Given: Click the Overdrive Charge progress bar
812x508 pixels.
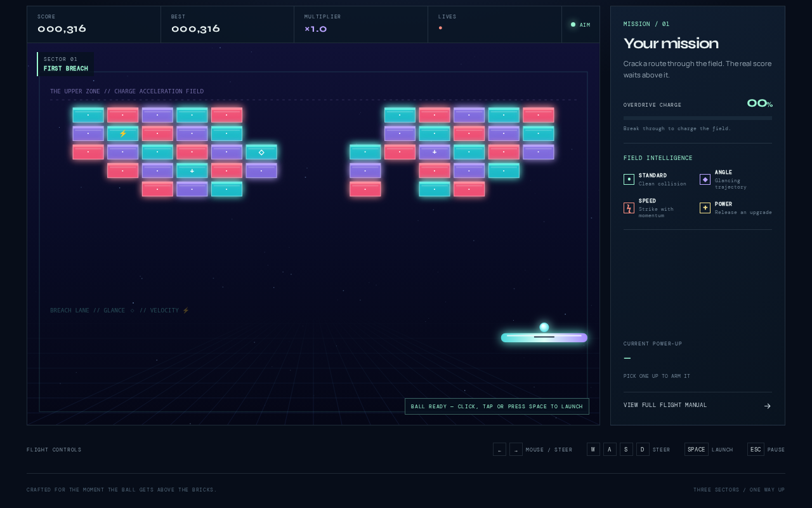Looking at the screenshot, I should pyautogui.click(x=698, y=118).
